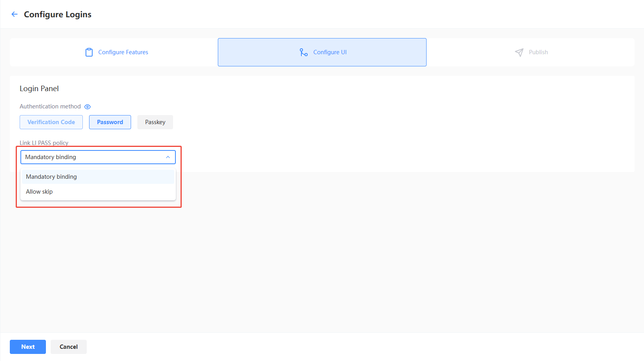Toggle the Authentication method eye preview icon
644x361 pixels.
pyautogui.click(x=88, y=107)
